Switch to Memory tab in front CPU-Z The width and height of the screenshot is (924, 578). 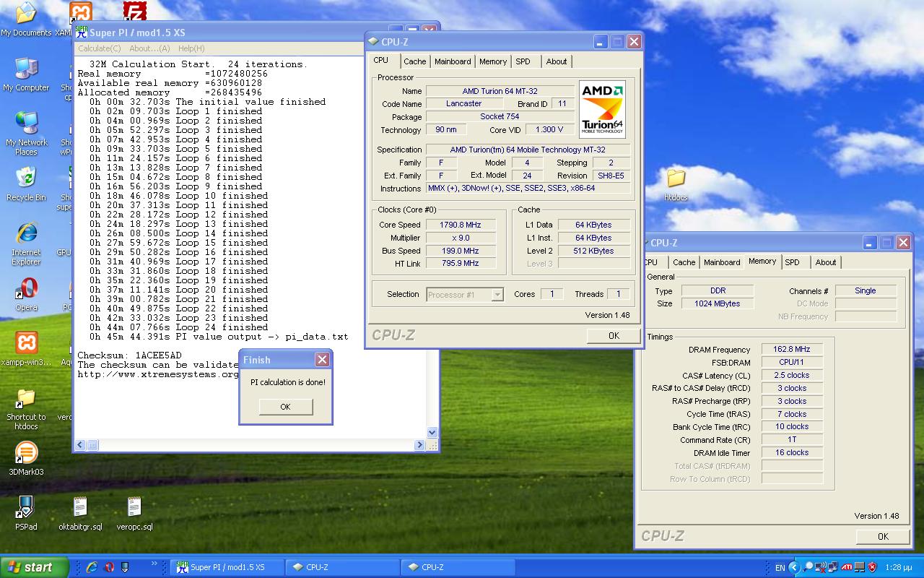[493, 61]
